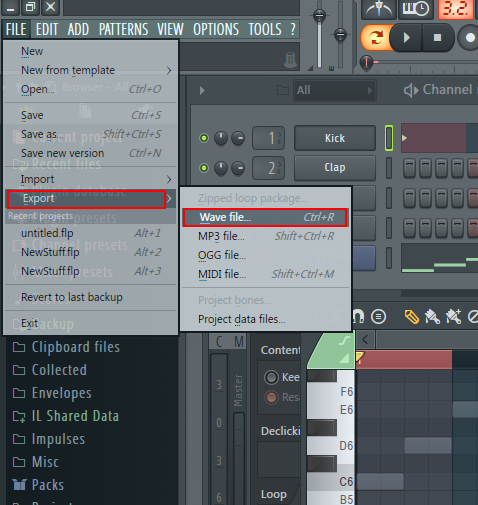Click Clap channel volume knob

click(238, 168)
